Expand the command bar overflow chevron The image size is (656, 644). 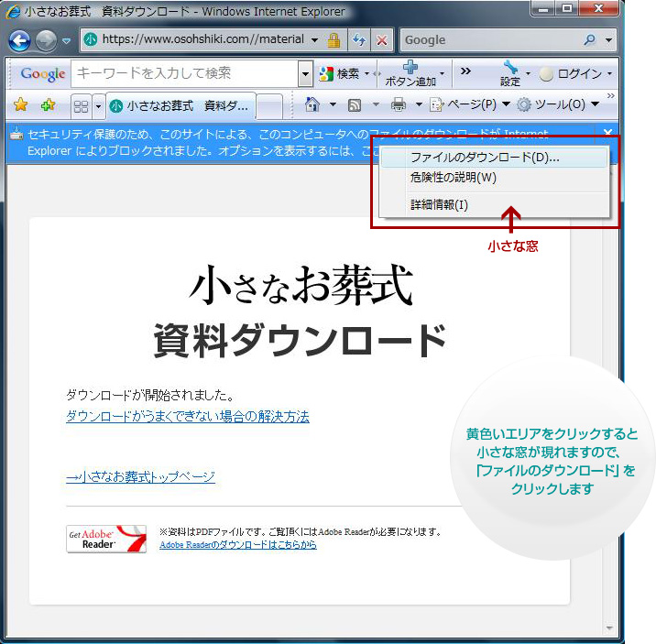tap(610, 96)
